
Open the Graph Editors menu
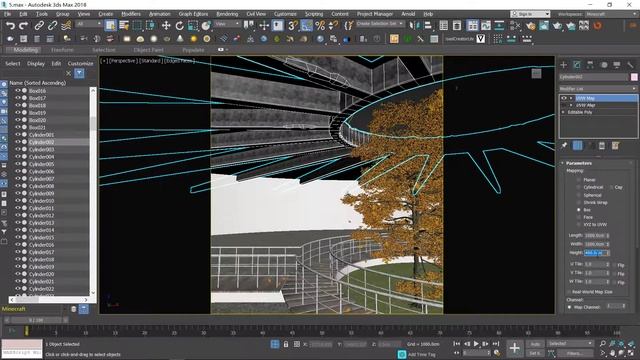pyautogui.click(x=193, y=14)
